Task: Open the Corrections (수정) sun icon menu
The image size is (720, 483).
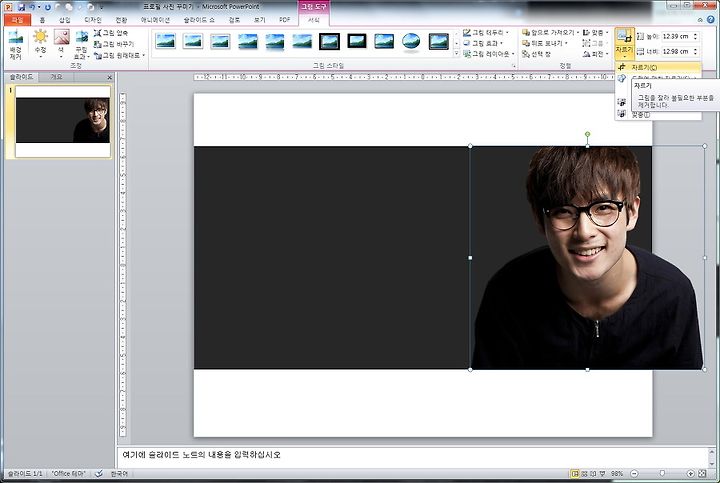Action: click(40, 44)
